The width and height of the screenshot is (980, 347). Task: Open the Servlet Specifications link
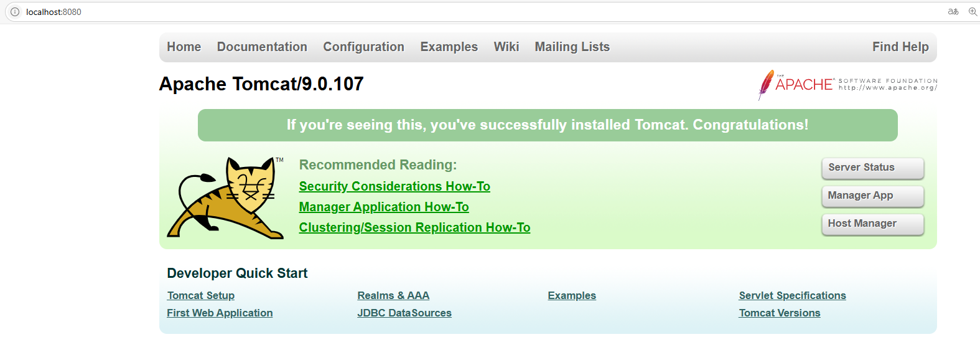(792, 295)
